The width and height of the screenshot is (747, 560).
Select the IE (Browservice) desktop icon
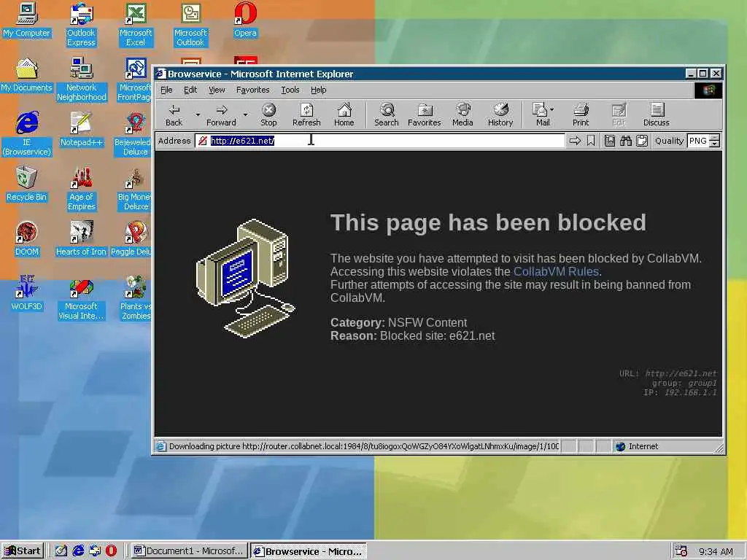(27, 134)
